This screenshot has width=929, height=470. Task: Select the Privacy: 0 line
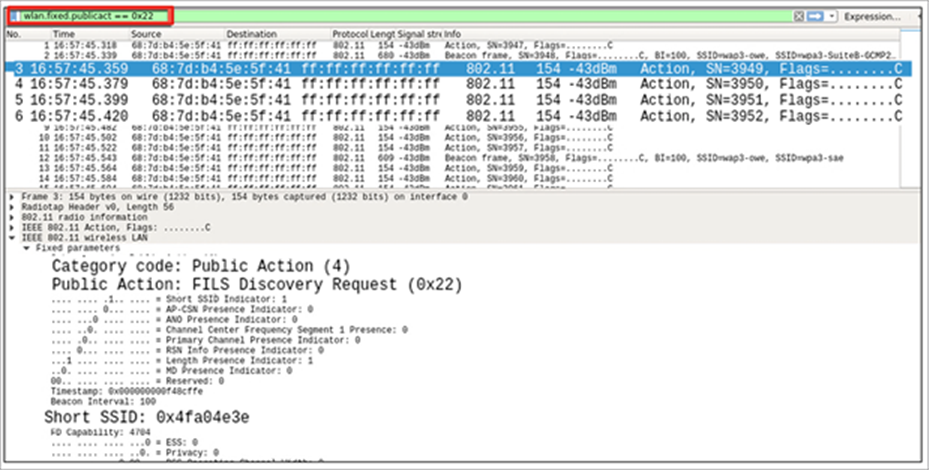135,453
